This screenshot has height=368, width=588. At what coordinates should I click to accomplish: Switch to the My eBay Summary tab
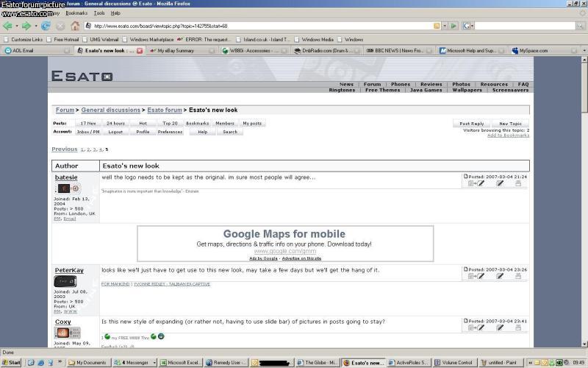point(181,50)
